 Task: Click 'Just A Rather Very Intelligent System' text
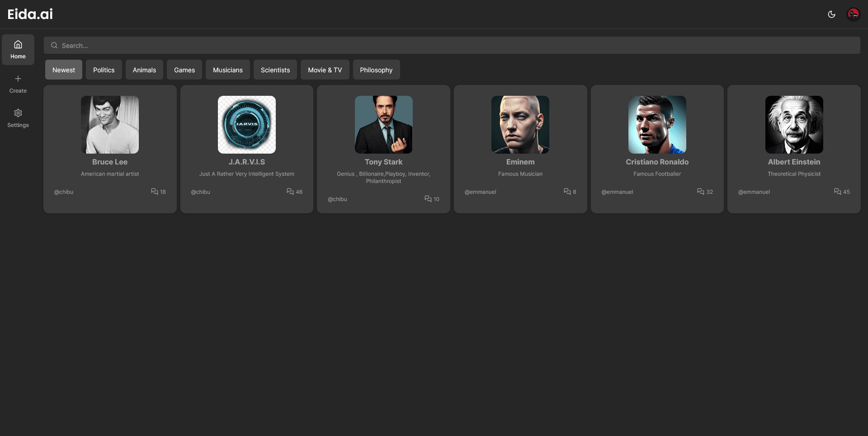[247, 174]
